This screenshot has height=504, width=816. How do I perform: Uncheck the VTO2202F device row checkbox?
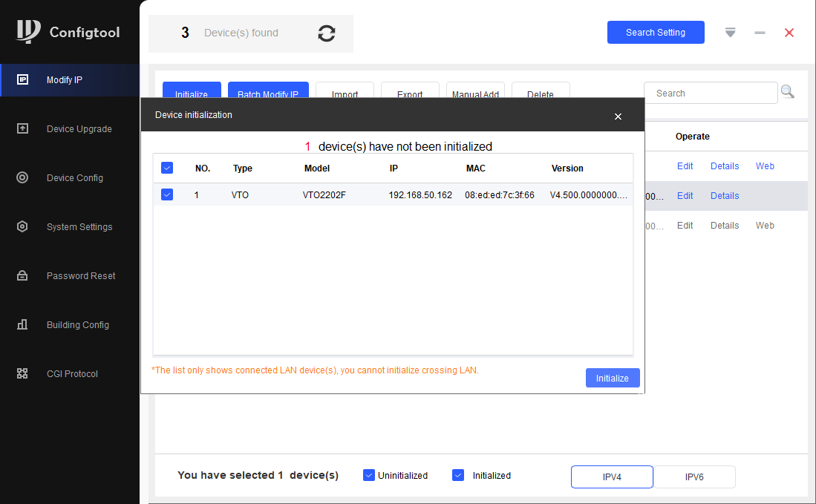167,195
